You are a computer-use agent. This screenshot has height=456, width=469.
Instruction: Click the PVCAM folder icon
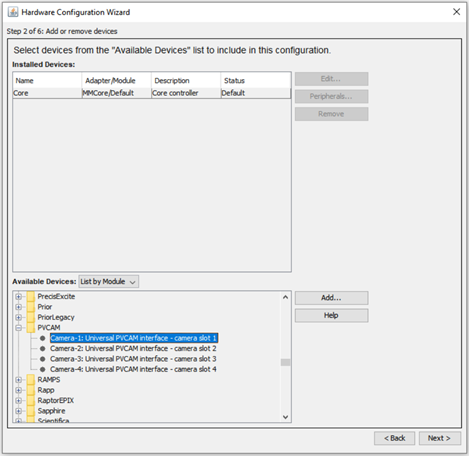[x=31, y=328]
